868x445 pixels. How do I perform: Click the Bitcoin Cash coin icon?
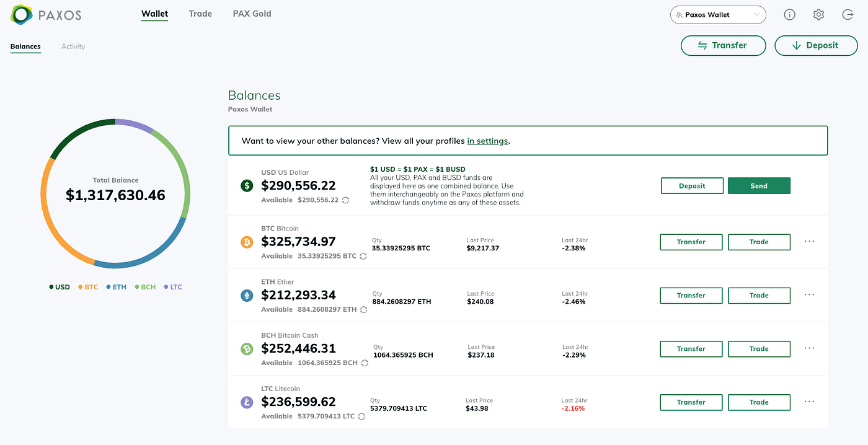pyautogui.click(x=247, y=349)
